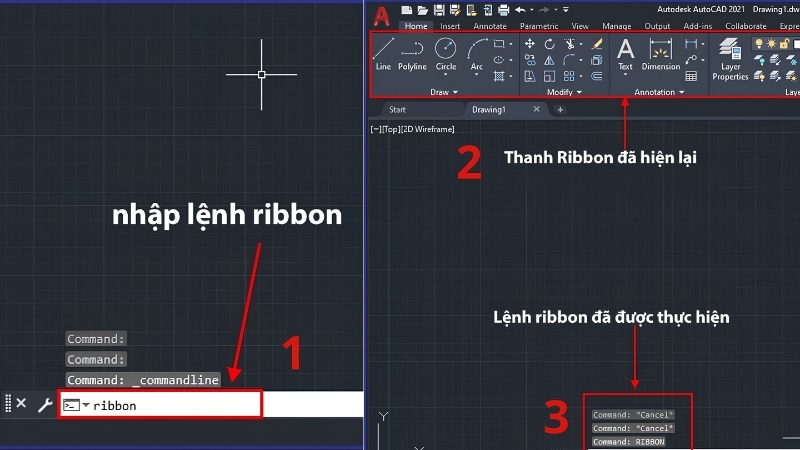Select the Leader tool
This screenshot has width=800, height=450.
click(x=691, y=60)
